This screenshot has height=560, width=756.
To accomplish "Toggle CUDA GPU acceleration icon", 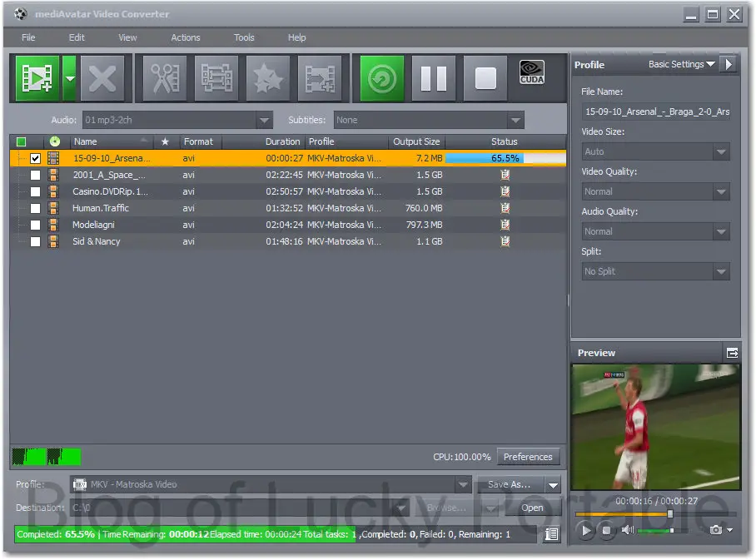I will click(532, 72).
